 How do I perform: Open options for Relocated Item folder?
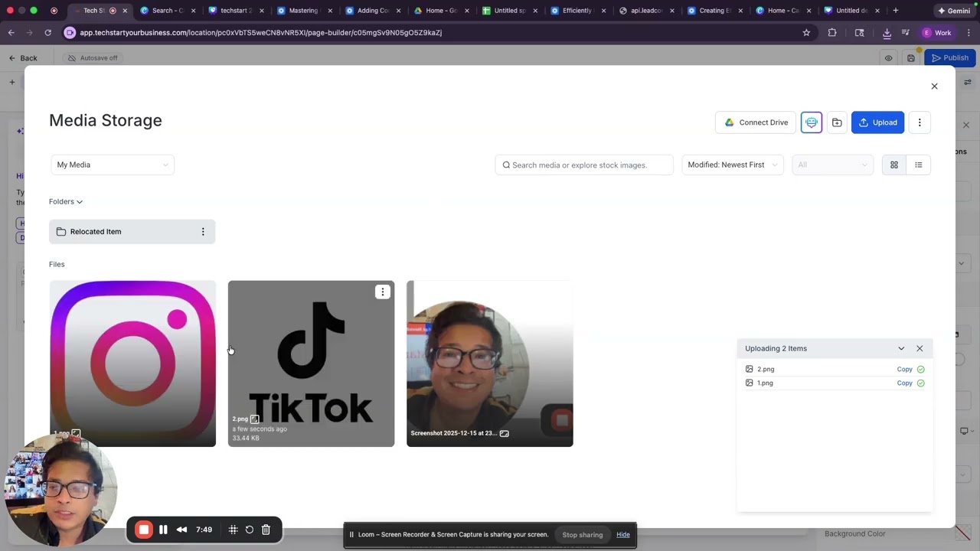(x=203, y=232)
